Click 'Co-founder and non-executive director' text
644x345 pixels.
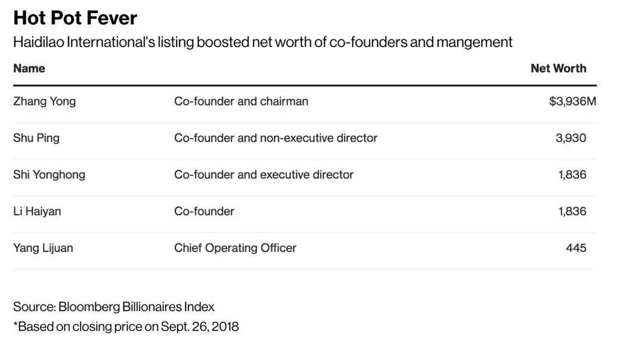tap(275, 138)
